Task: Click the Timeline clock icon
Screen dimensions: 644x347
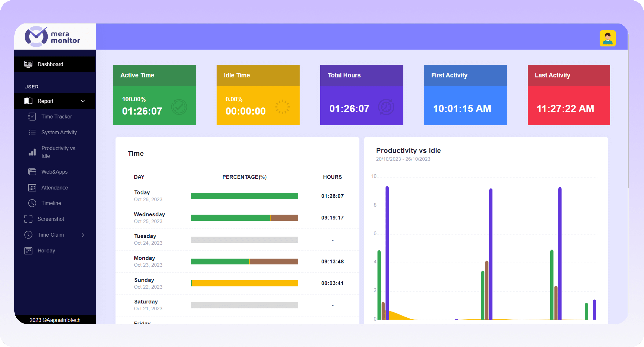Action: click(32, 203)
